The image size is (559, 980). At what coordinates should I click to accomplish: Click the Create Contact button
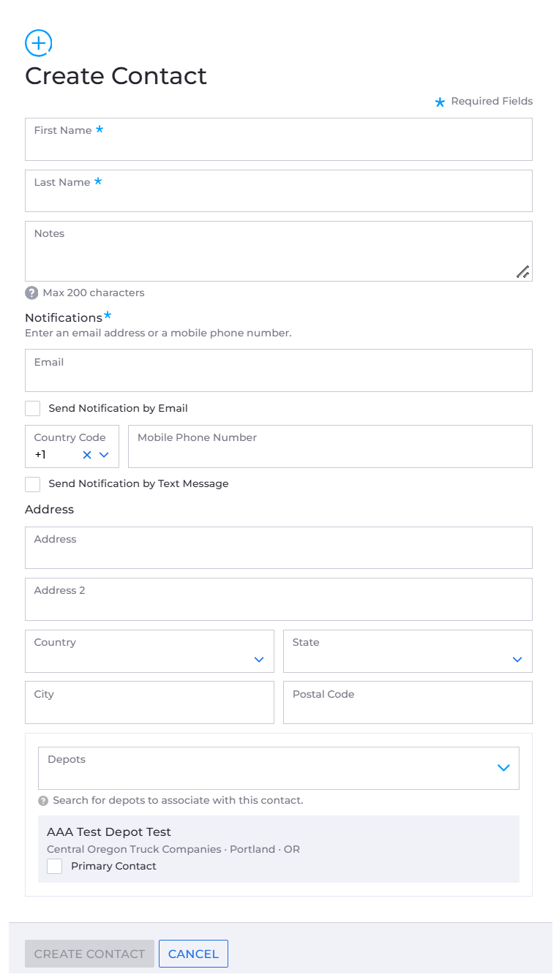click(89, 954)
